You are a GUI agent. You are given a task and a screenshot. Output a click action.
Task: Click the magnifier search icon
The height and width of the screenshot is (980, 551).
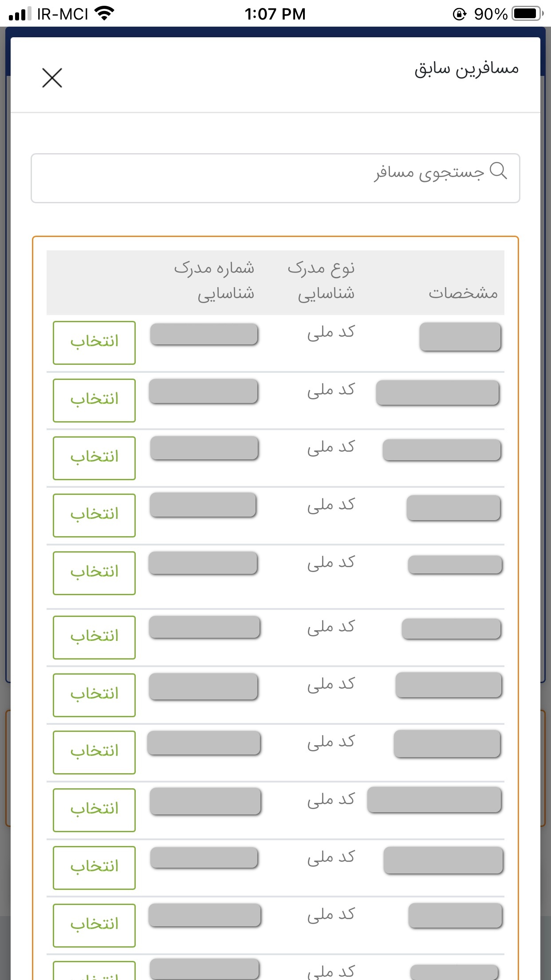click(498, 171)
